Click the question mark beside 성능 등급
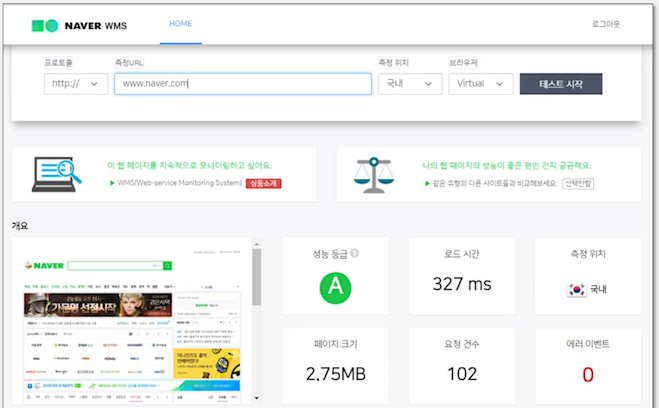659x408 pixels. pos(354,253)
